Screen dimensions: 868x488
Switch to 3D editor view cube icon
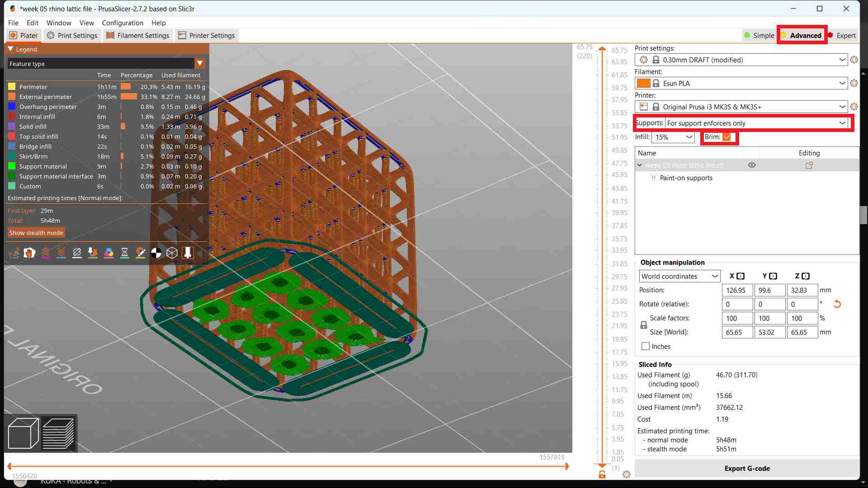point(23,433)
